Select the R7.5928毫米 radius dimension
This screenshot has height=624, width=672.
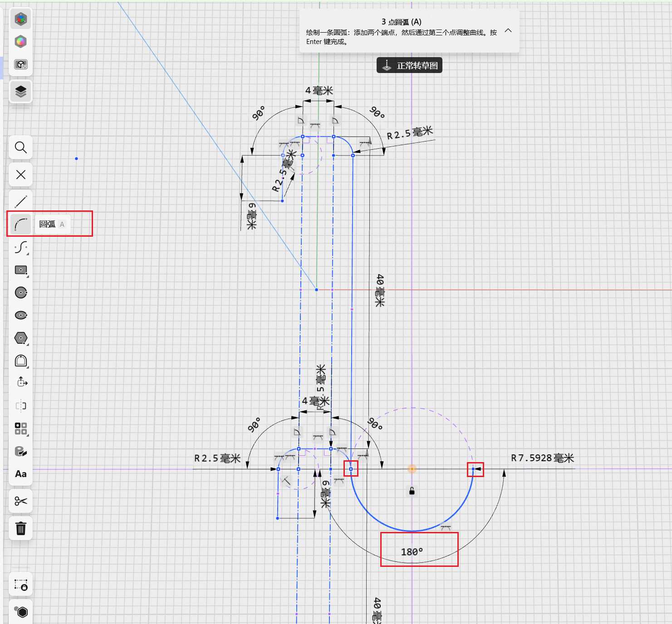[x=543, y=458]
